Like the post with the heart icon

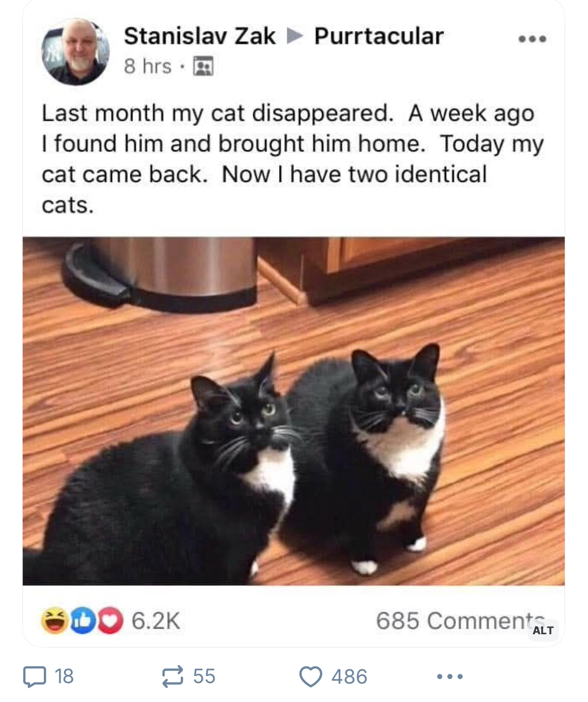click(310, 677)
